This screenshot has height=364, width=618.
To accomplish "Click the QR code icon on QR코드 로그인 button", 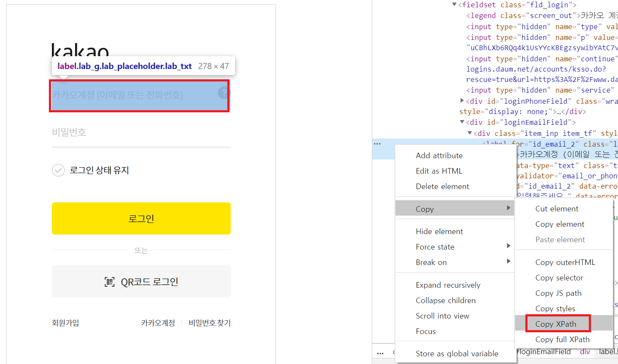I will click(110, 282).
